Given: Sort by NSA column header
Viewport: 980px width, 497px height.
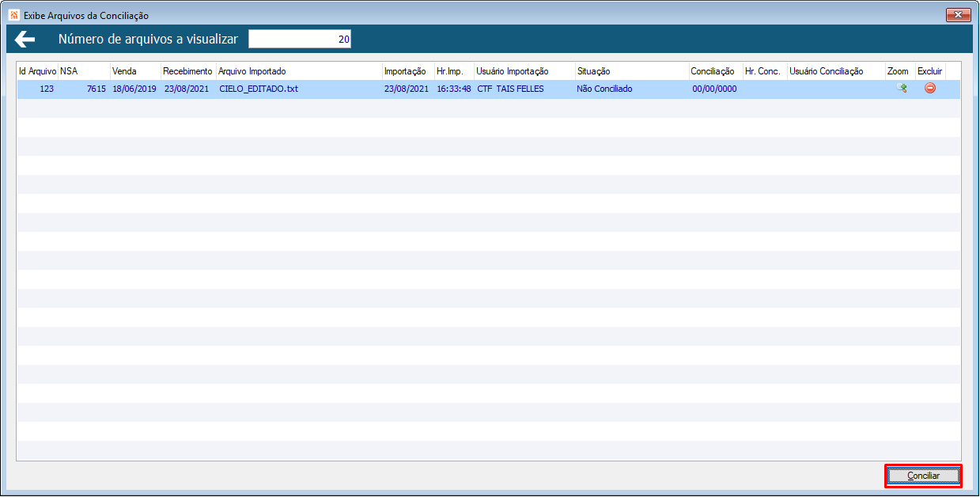Looking at the screenshot, I should point(84,71).
